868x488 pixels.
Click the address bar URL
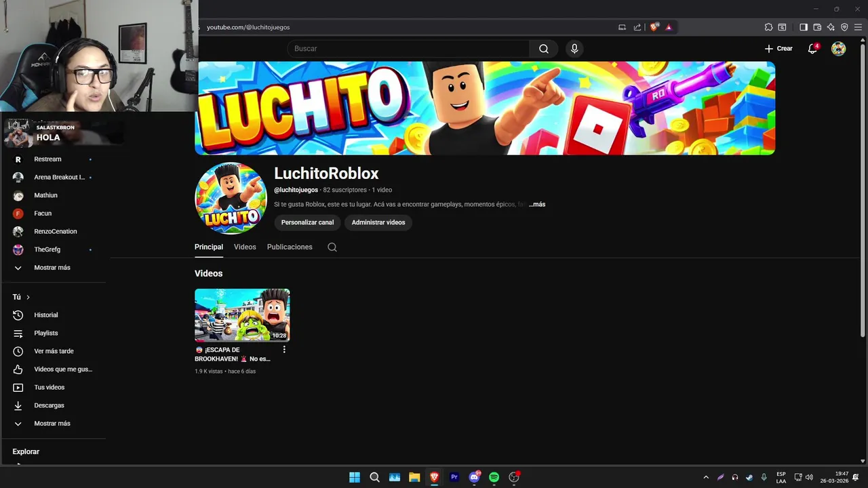click(248, 27)
